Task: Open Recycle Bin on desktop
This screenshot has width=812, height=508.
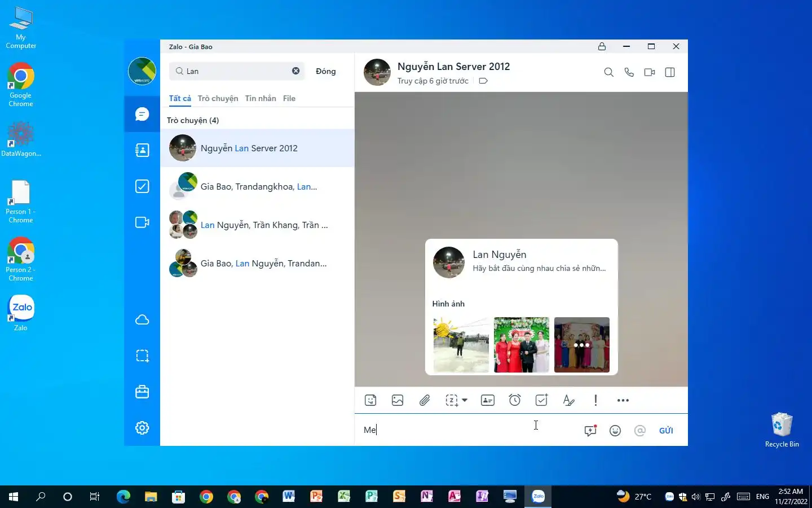Action: point(782,430)
